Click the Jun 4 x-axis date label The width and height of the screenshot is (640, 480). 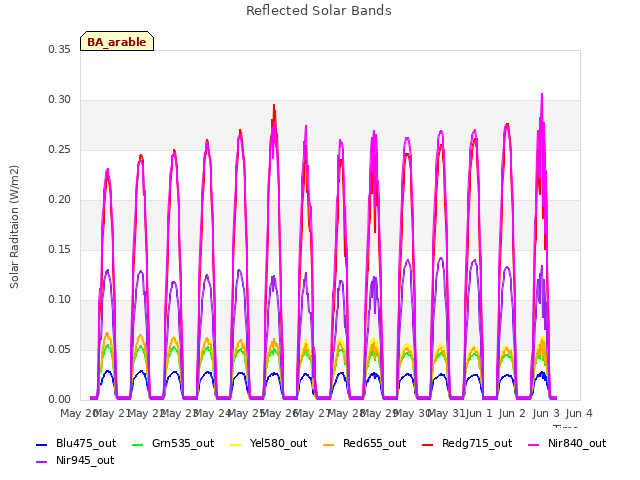click(x=579, y=414)
